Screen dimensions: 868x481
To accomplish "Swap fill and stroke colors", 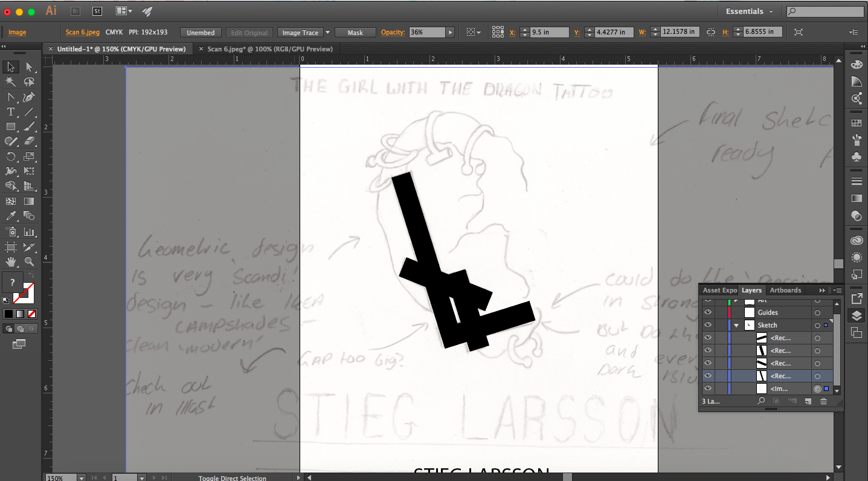I will 31,275.
